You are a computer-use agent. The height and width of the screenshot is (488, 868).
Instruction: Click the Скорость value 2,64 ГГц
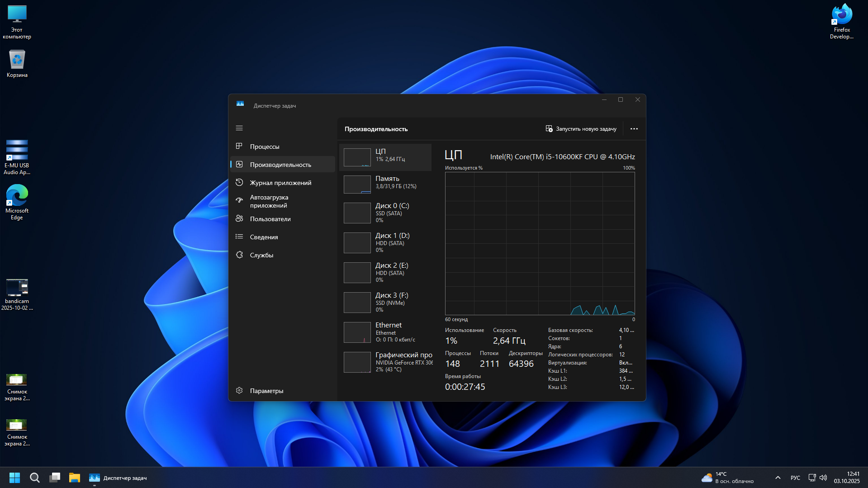(x=509, y=341)
